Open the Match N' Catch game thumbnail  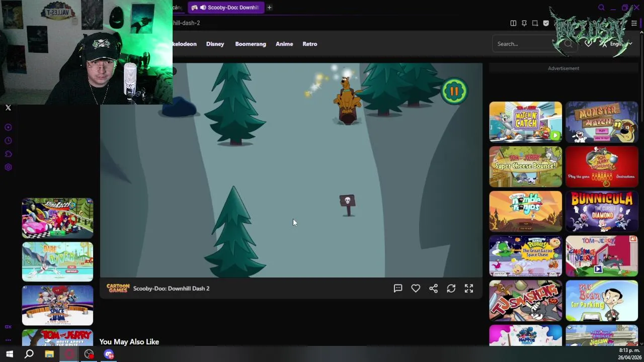click(525, 122)
